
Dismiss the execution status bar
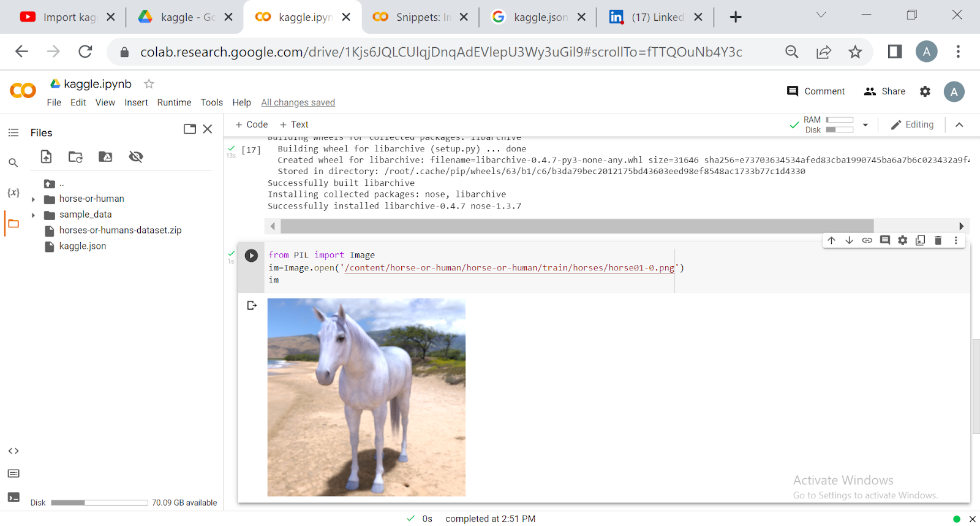tap(972, 519)
